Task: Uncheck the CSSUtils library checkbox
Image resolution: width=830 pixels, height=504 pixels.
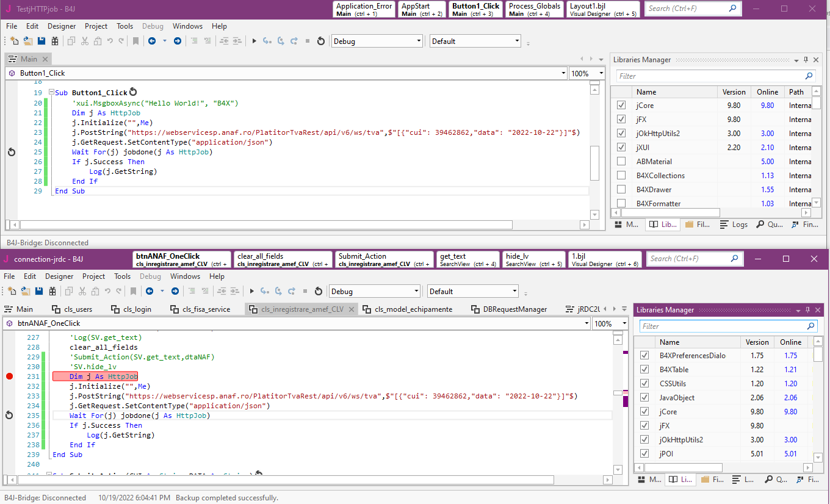Action: click(644, 384)
